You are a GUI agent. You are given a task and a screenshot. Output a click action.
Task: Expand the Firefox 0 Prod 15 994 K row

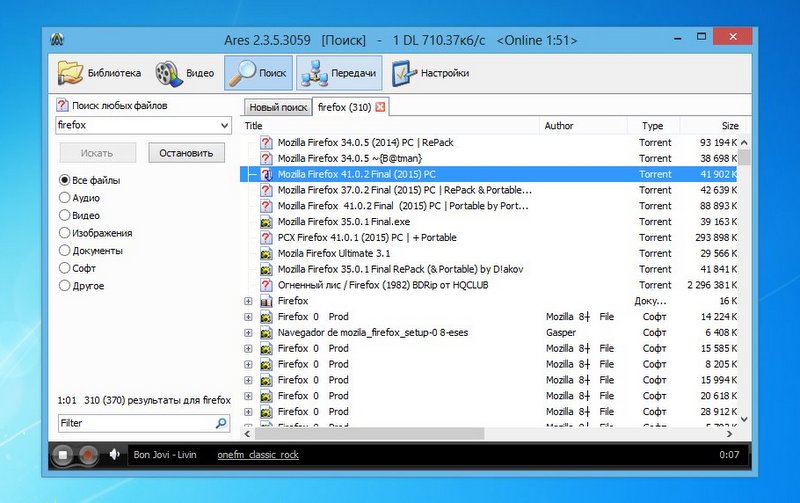[248, 380]
